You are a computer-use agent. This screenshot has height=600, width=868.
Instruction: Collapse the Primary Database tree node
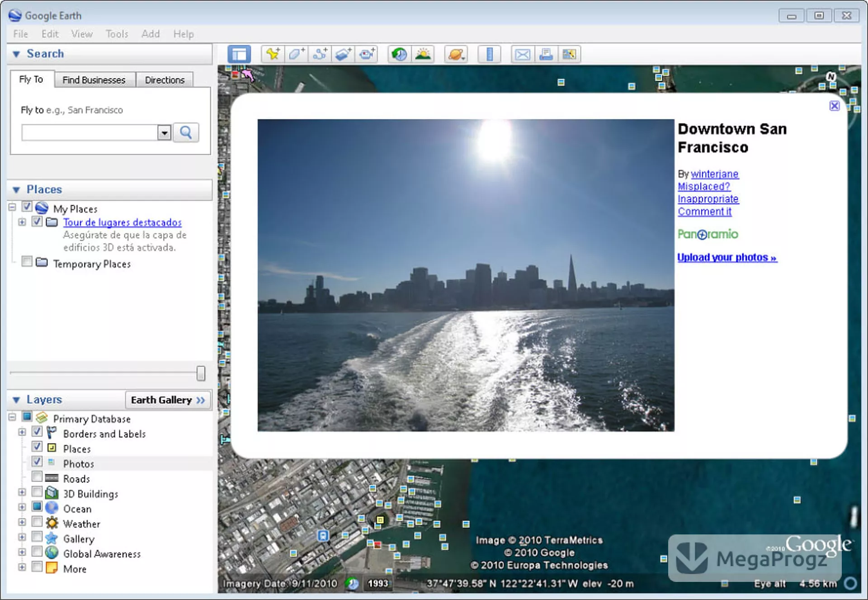coord(12,417)
